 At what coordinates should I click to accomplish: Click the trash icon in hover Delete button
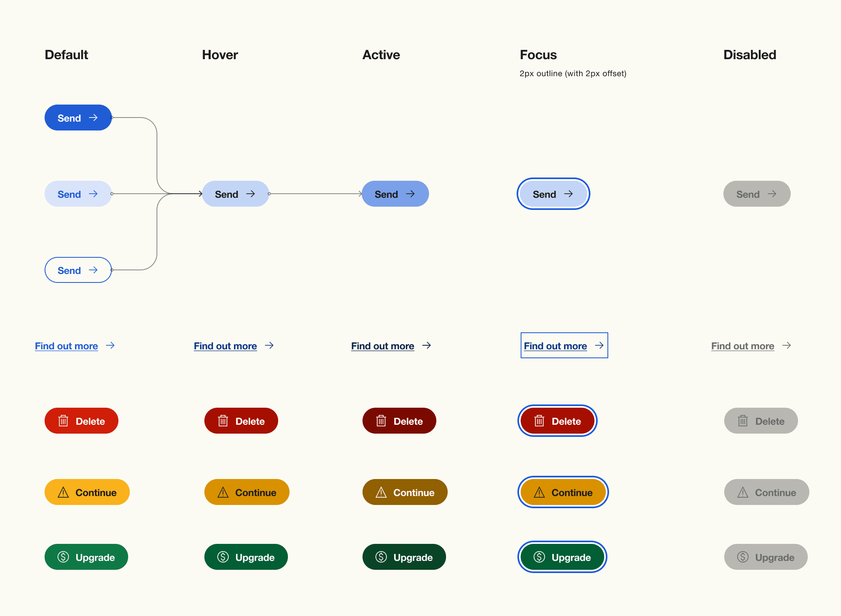click(x=223, y=421)
